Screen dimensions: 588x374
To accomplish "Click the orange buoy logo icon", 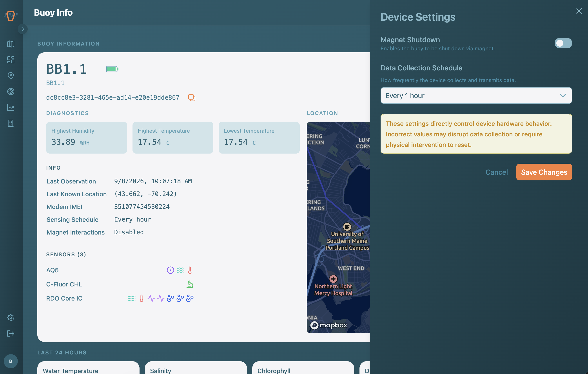I will [x=11, y=16].
